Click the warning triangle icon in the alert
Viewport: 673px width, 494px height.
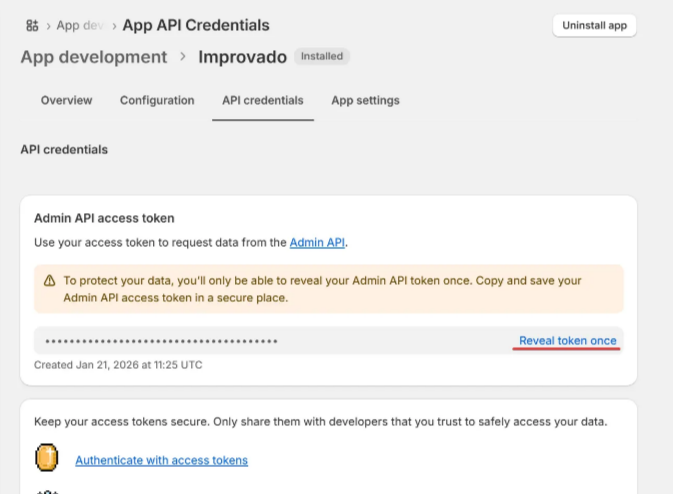click(x=49, y=281)
